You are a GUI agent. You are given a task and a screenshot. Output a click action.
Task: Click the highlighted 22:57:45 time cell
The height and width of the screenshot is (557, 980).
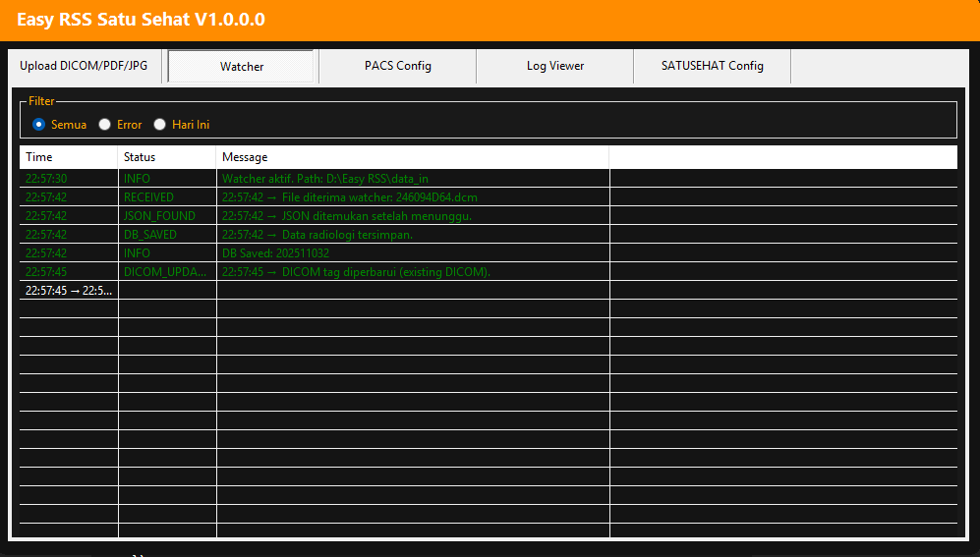(69, 291)
